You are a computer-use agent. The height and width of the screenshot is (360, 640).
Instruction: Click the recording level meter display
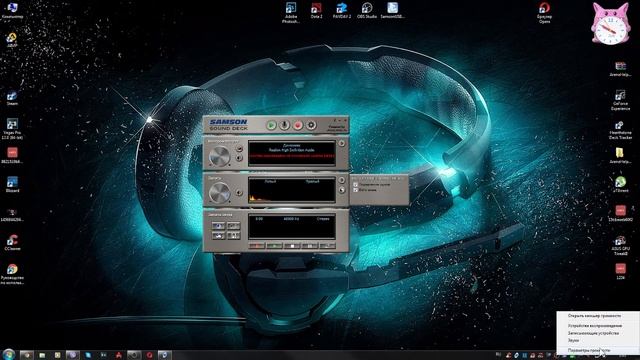292,190
